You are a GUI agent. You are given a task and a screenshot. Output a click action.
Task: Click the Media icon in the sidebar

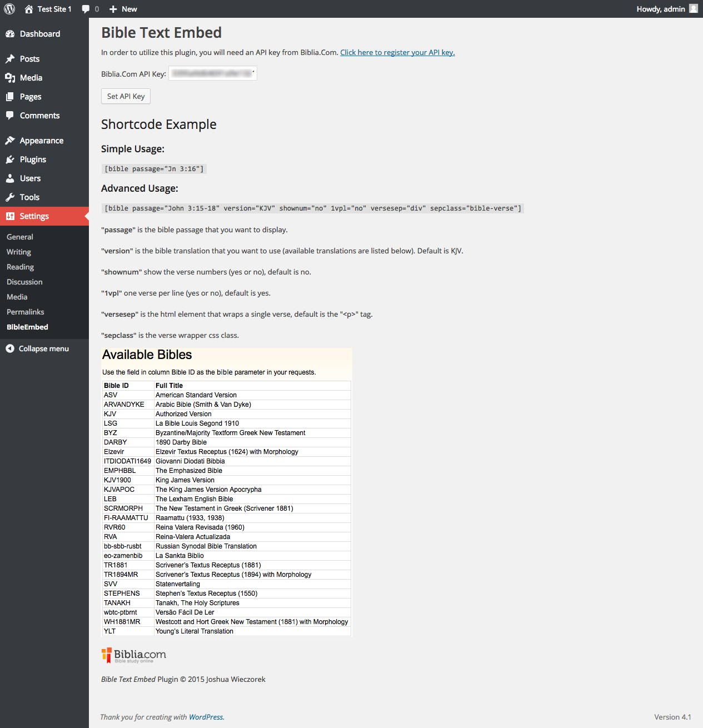click(10, 78)
